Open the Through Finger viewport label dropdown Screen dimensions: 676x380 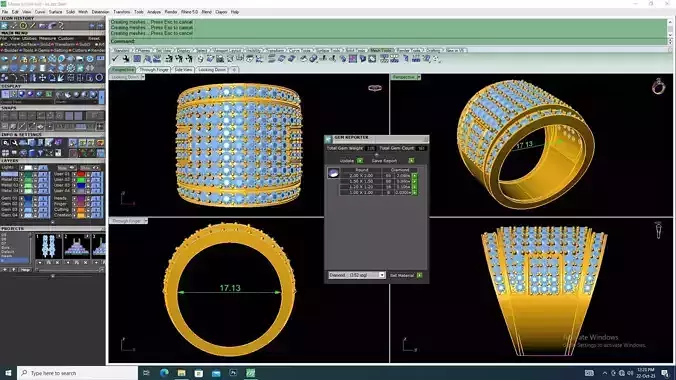coord(145,220)
